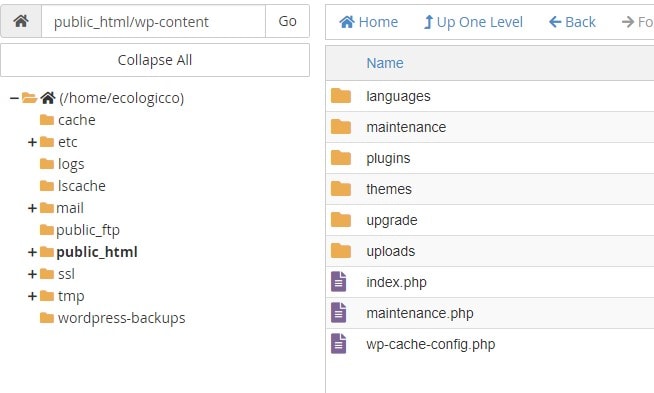Expand the public_html tree node
This screenshot has width=654, height=393.
pyautogui.click(x=32, y=252)
